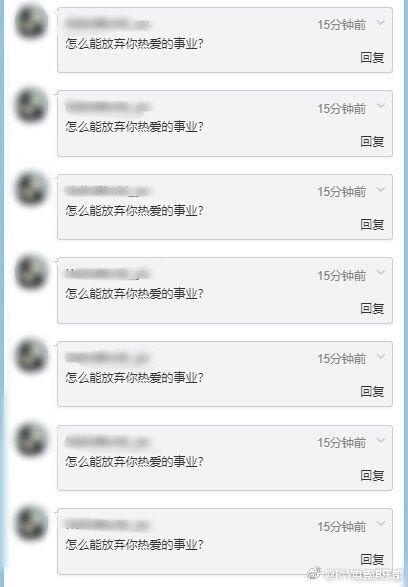
Task: Click 回复 on the seventh comment
Action: tap(372, 559)
